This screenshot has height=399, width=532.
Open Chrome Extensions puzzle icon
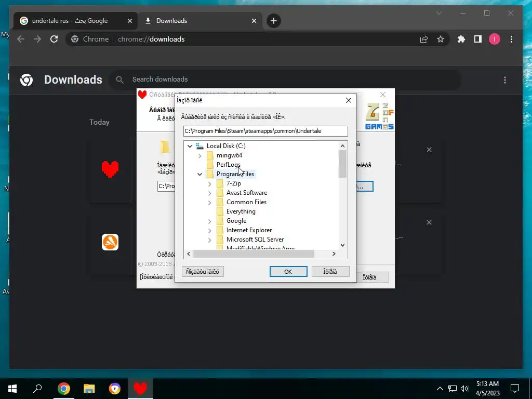[x=461, y=39]
